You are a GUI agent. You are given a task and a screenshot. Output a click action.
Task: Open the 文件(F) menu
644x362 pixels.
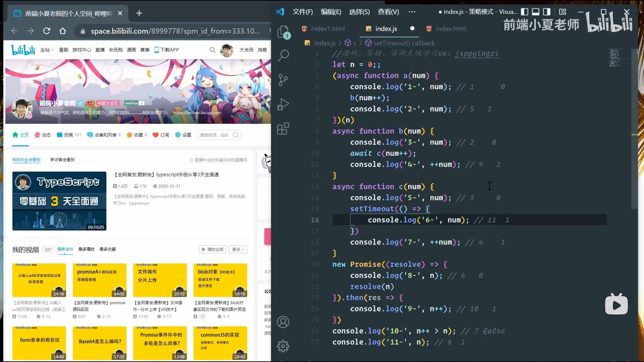(x=303, y=12)
